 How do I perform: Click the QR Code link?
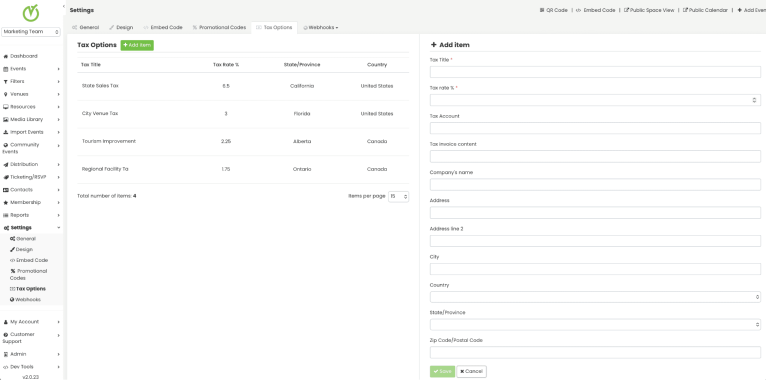(x=553, y=10)
